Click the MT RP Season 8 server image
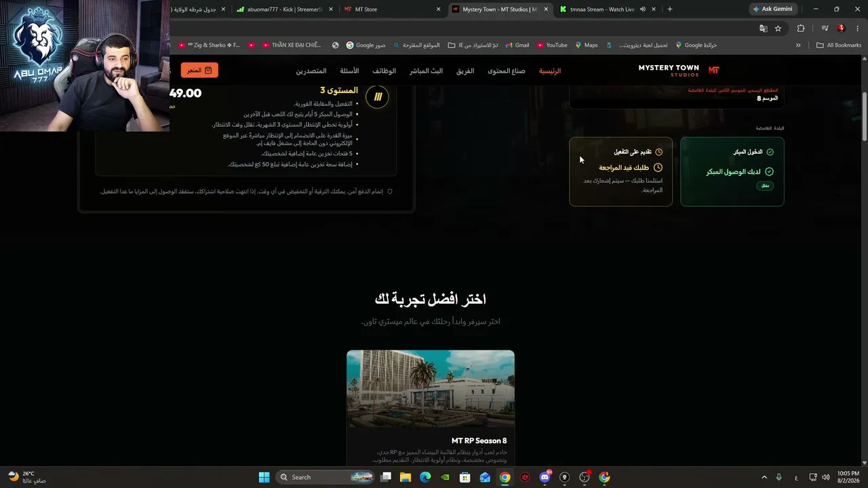Screen dimensions: 868x488 tap(431, 388)
